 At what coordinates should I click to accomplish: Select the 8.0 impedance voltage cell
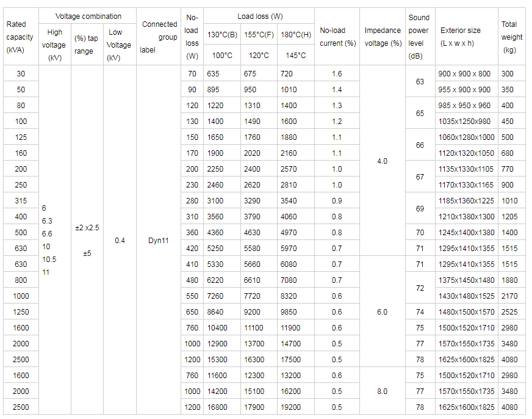[382, 392]
